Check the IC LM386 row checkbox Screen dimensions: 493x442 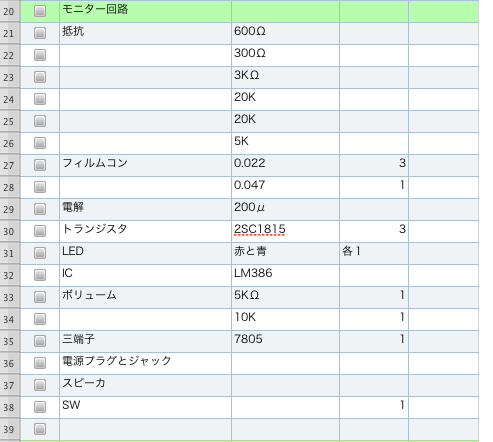point(40,275)
